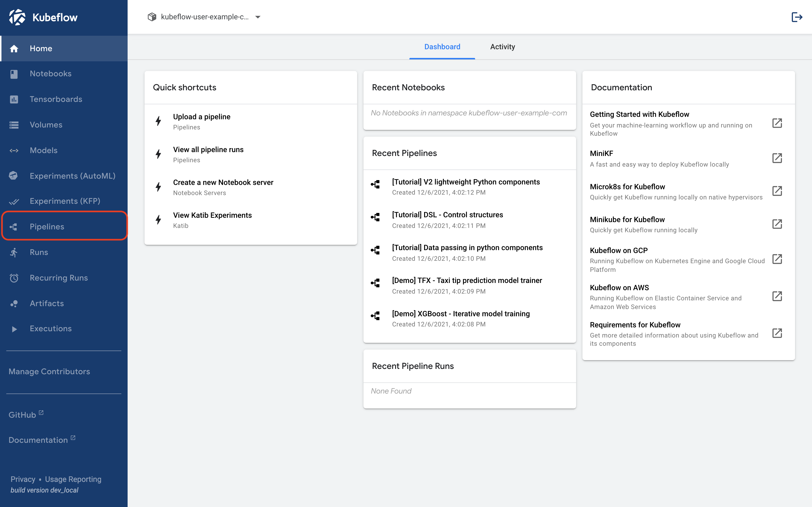This screenshot has height=507, width=812.
Task: Click the Runs icon in sidebar
Action: coord(14,252)
